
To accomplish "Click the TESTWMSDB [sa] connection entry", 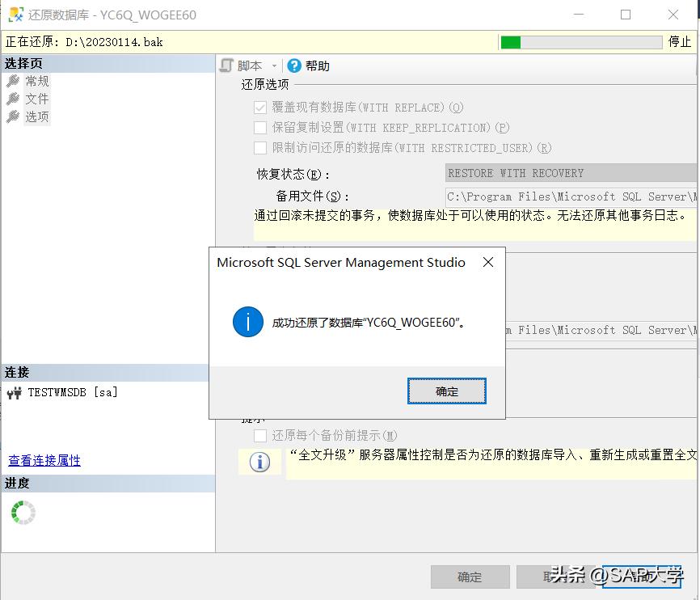I will tap(72, 392).
